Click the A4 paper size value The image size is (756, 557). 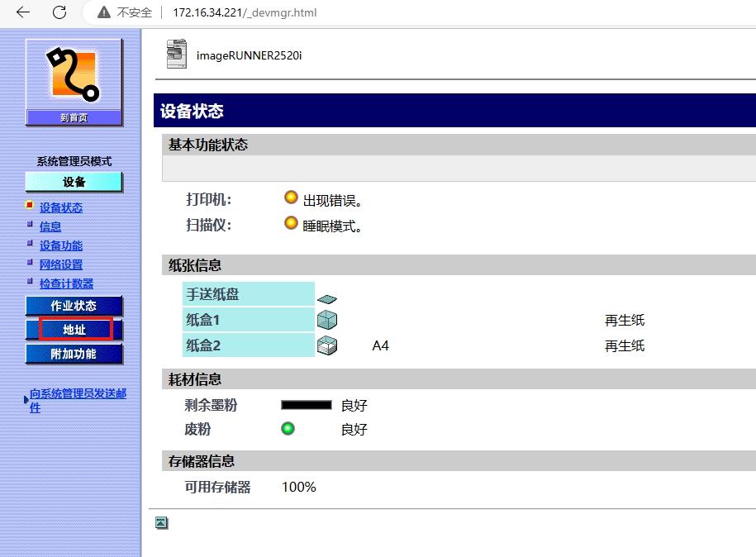pyautogui.click(x=380, y=345)
